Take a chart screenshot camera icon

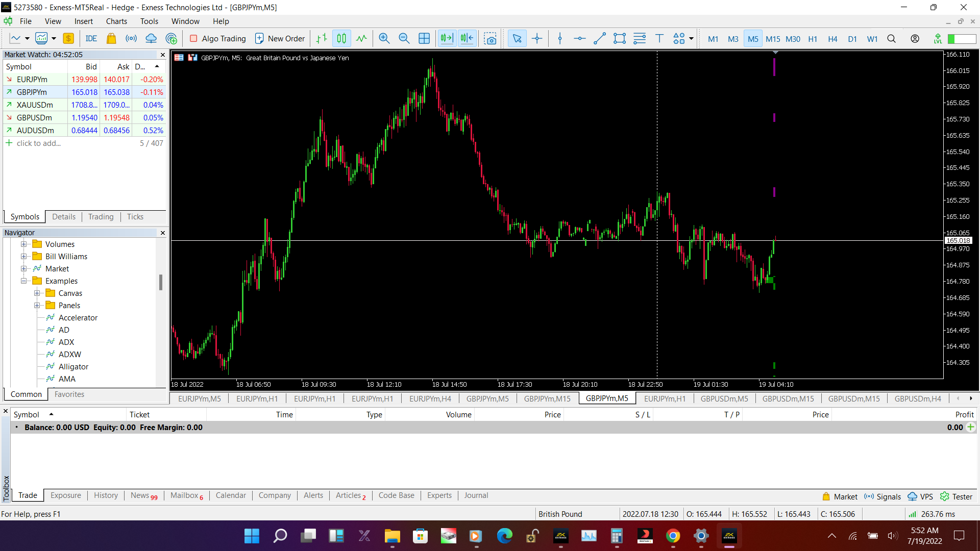click(x=490, y=39)
